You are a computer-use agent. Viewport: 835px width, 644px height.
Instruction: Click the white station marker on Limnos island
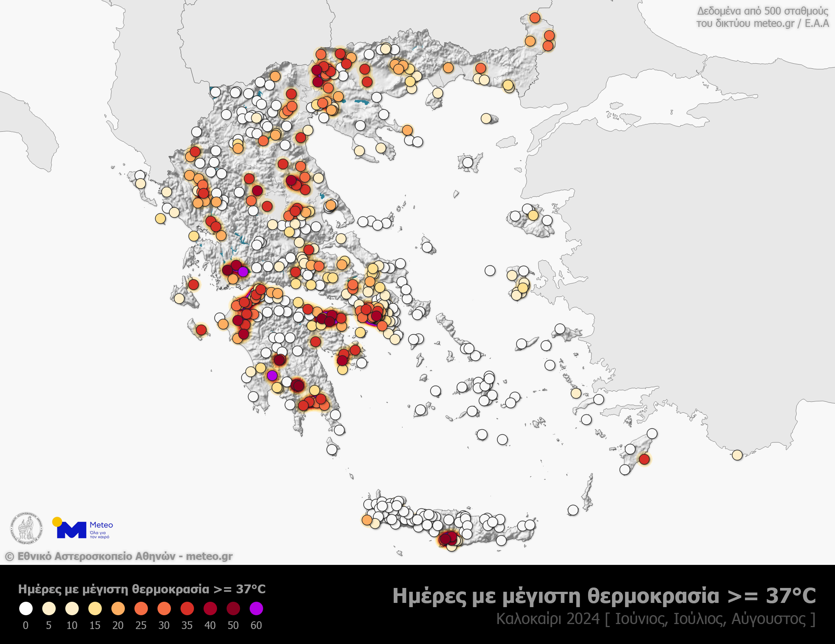(x=467, y=162)
